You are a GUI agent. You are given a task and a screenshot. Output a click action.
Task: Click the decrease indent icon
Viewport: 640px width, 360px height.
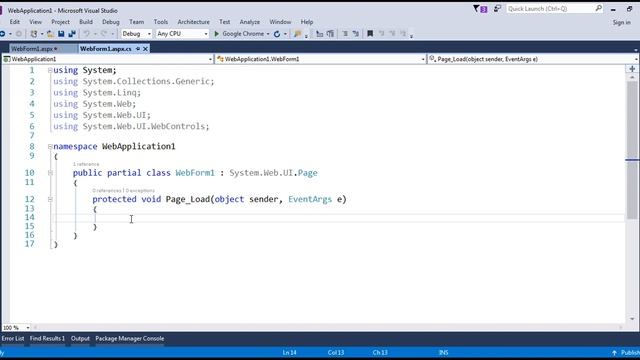[320, 34]
